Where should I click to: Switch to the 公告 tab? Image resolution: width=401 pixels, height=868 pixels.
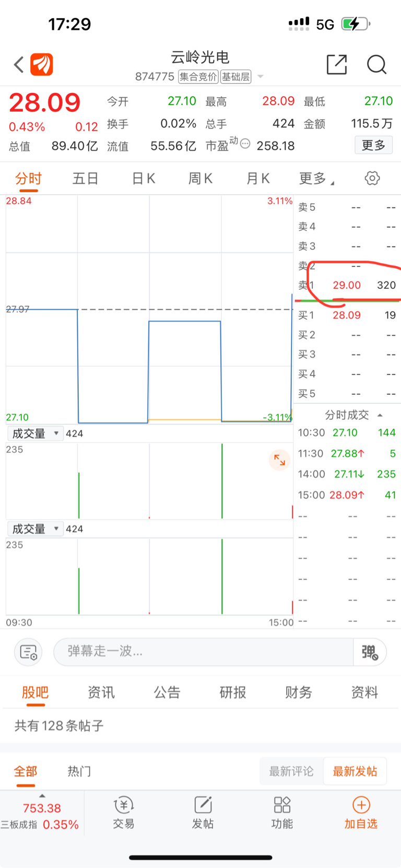(167, 693)
